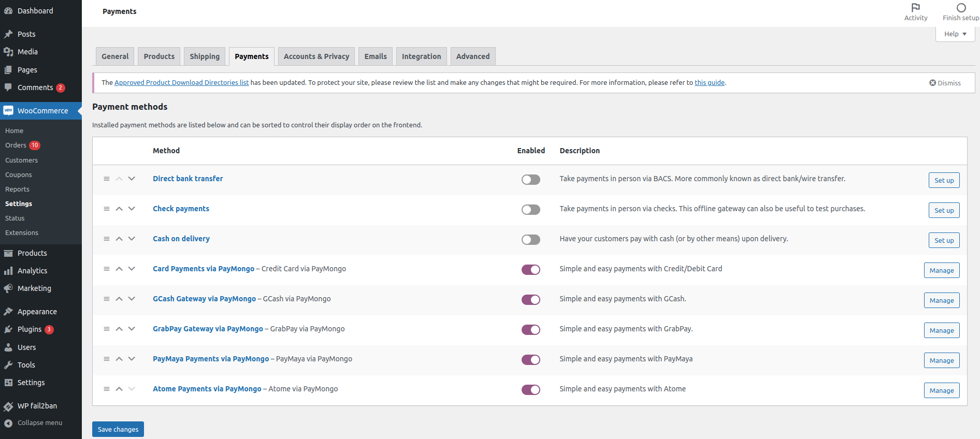Click Manage for Atome Payments
Viewport: 980px width, 439px height.
pyautogui.click(x=942, y=390)
